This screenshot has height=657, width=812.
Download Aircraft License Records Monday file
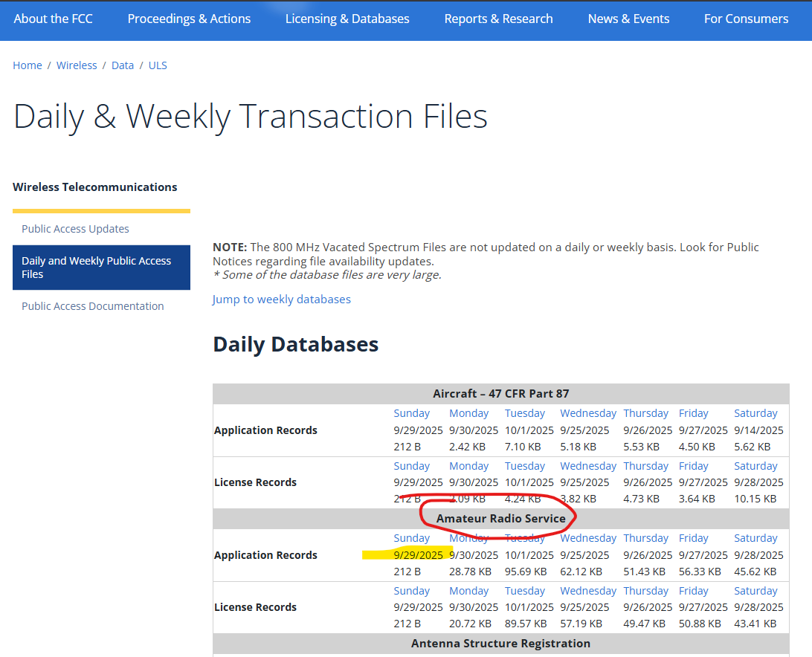[468, 466]
